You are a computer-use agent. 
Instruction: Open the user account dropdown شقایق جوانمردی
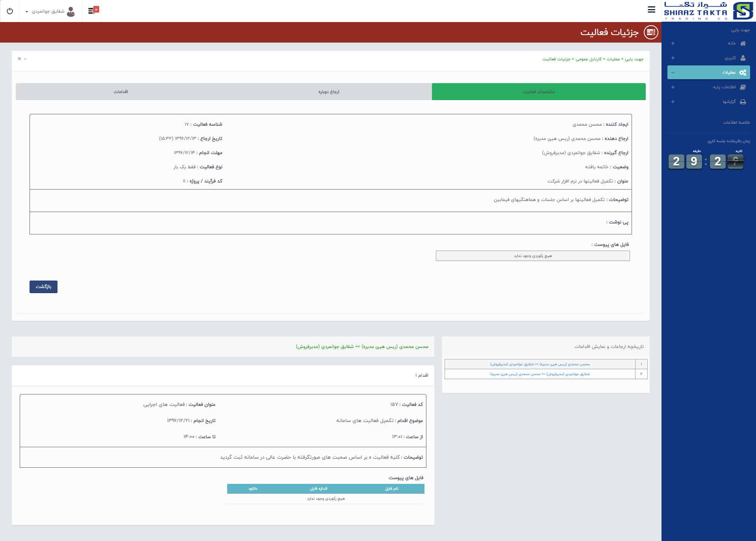[x=50, y=11]
